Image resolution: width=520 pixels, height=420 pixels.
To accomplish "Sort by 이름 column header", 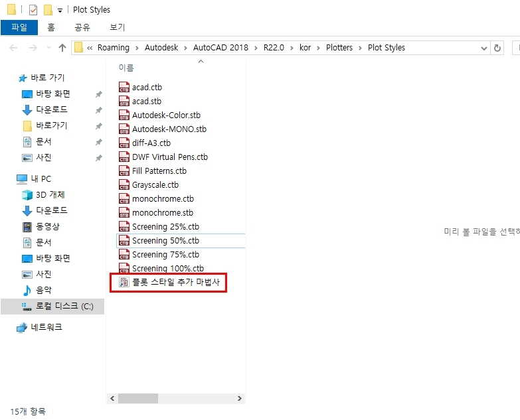I will pyautogui.click(x=126, y=68).
